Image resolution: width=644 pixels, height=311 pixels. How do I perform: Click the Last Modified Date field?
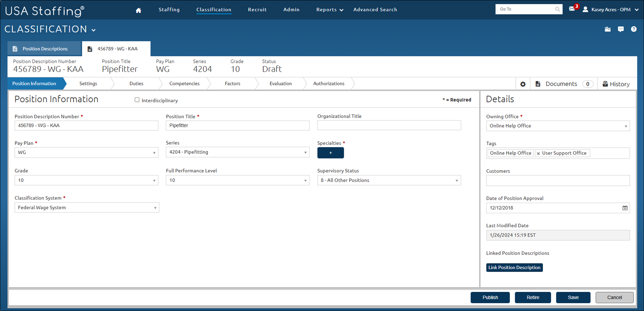[x=558, y=235]
